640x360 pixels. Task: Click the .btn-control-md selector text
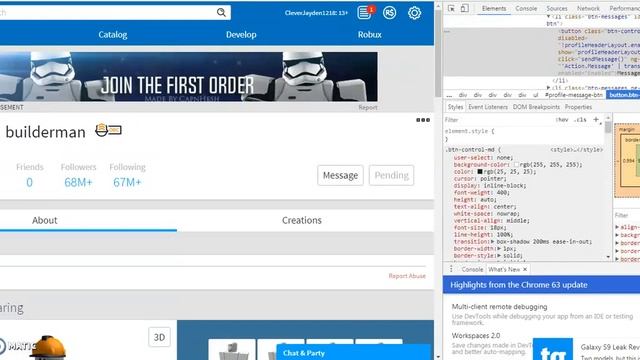[x=472, y=150]
